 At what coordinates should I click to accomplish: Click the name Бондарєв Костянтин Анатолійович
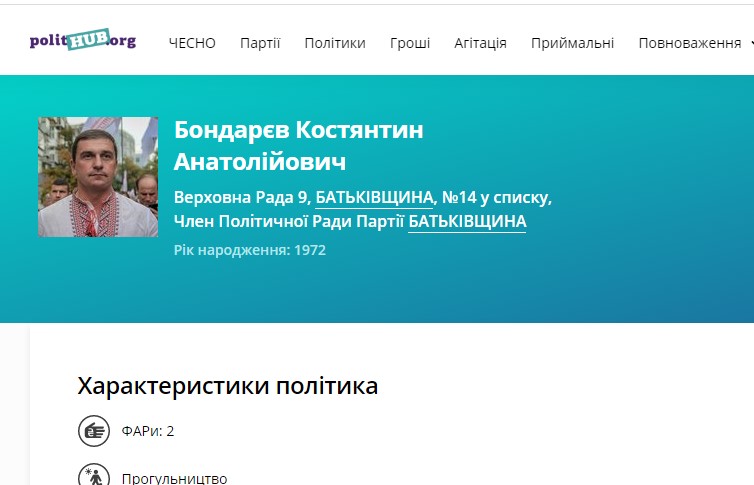pos(298,146)
